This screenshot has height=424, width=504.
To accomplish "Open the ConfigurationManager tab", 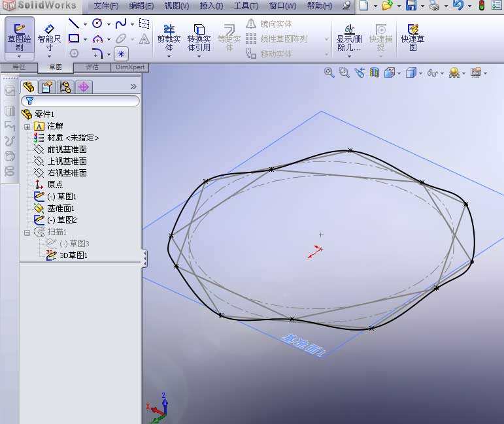I will pyautogui.click(x=65, y=87).
